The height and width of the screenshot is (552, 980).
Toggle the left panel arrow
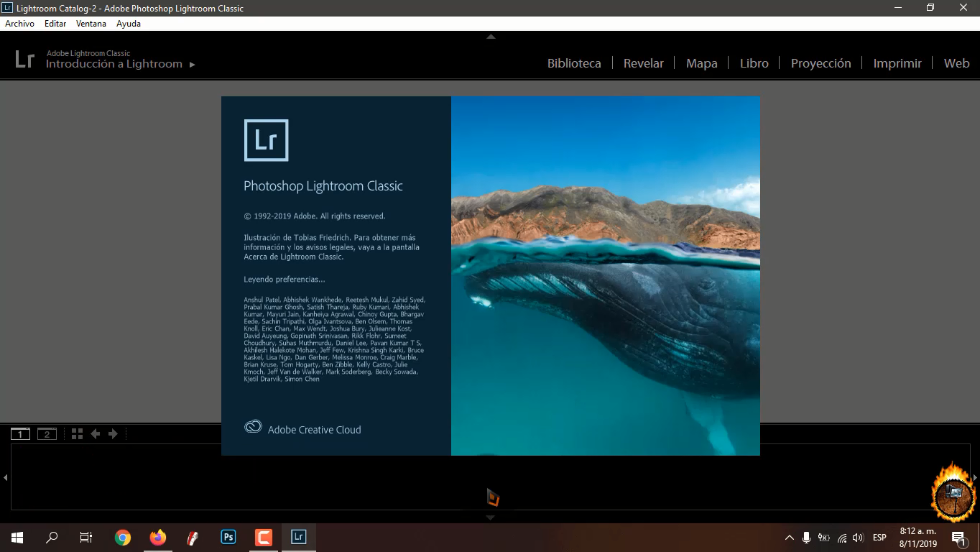click(5, 477)
